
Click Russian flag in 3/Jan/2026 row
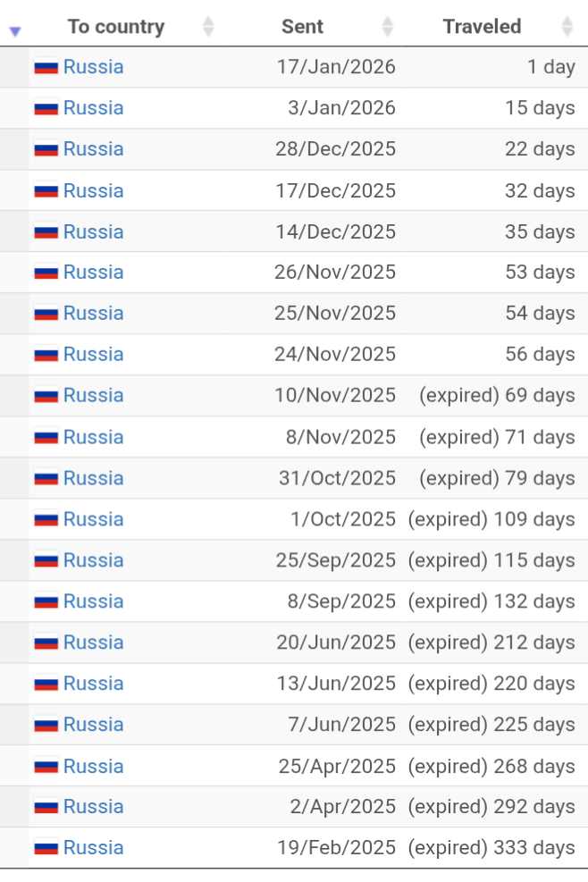[46, 108]
